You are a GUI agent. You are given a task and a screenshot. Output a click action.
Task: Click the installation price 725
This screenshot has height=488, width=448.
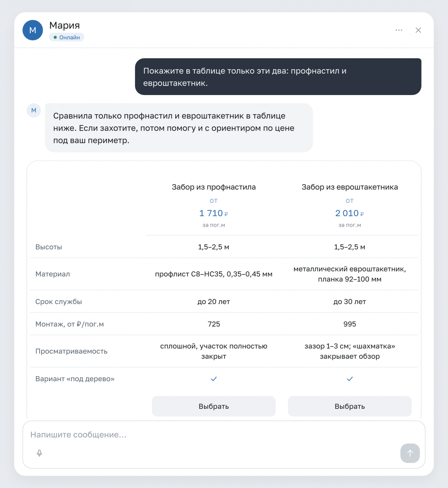tap(214, 324)
